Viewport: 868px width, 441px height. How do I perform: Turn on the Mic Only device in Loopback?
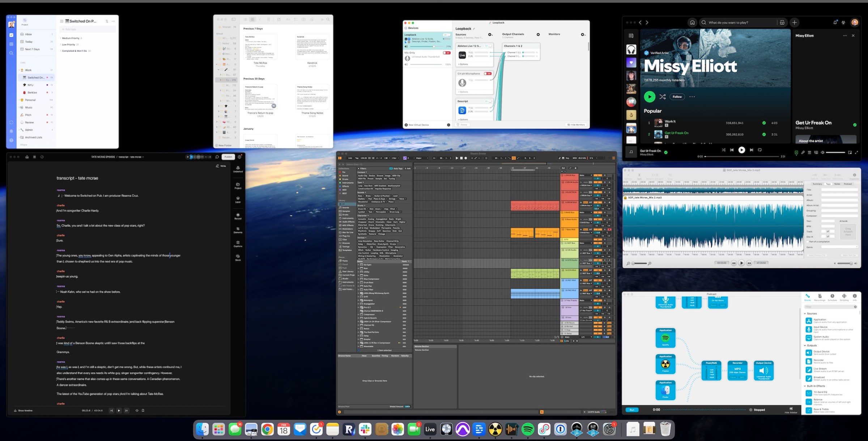(447, 53)
